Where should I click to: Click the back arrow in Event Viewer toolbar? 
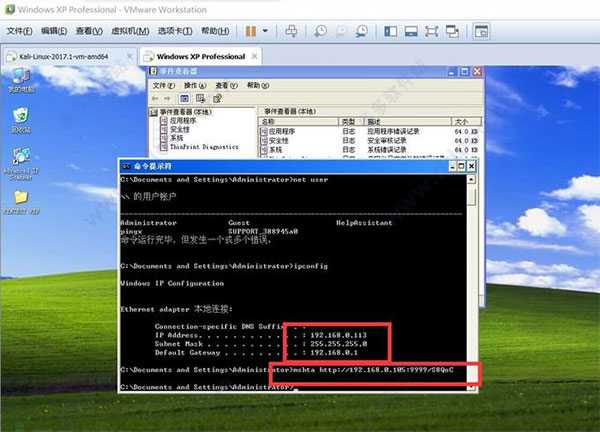[x=155, y=99]
